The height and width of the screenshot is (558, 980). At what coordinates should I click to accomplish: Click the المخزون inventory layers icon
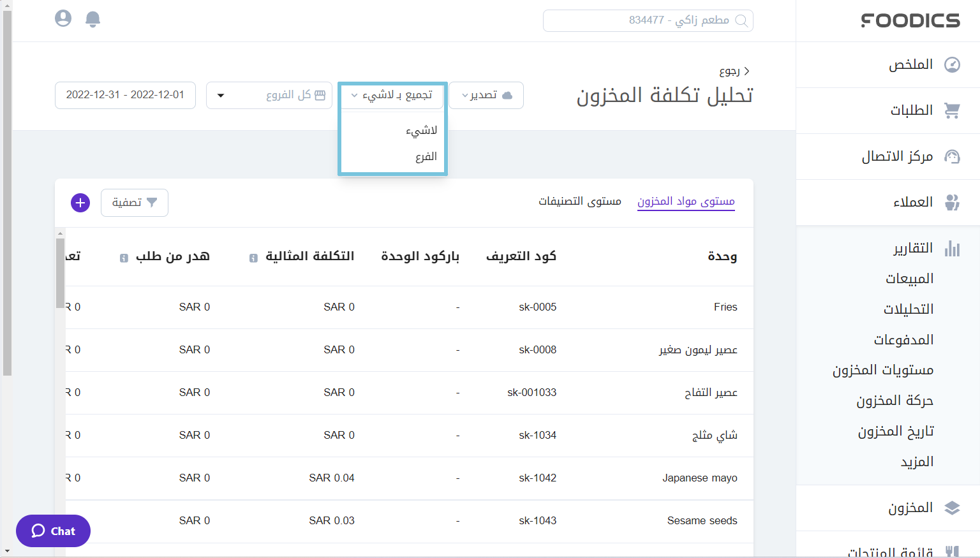[x=953, y=508]
